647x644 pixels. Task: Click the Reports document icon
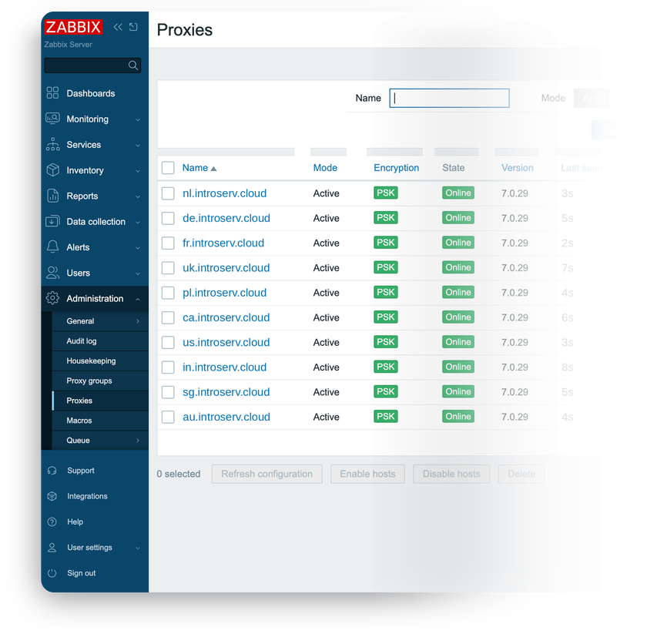53,196
